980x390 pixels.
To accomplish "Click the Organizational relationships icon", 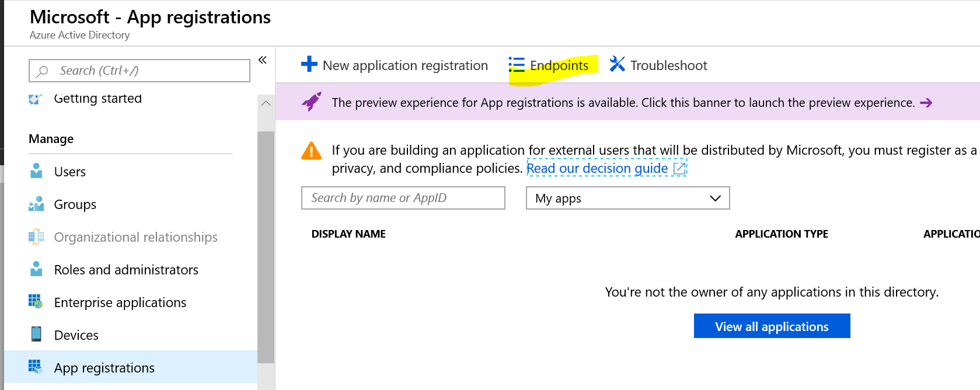I will 36,236.
